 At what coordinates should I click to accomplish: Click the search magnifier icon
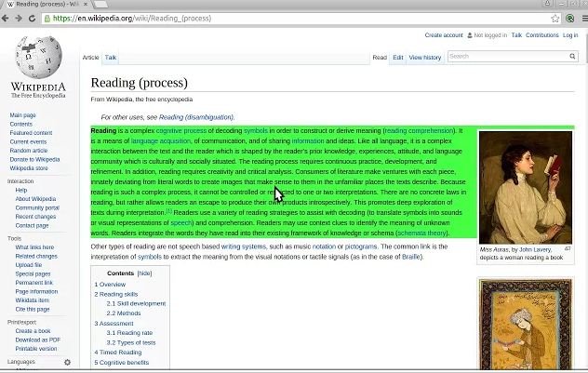coord(572,56)
